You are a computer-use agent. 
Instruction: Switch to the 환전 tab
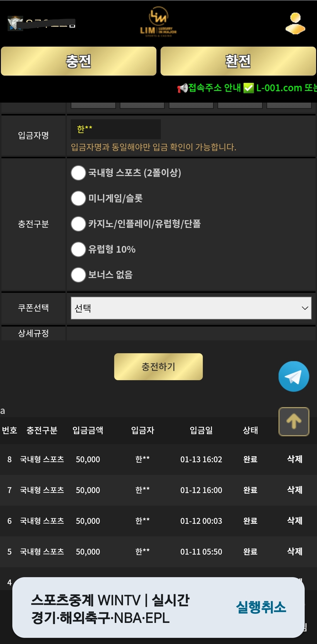238,61
